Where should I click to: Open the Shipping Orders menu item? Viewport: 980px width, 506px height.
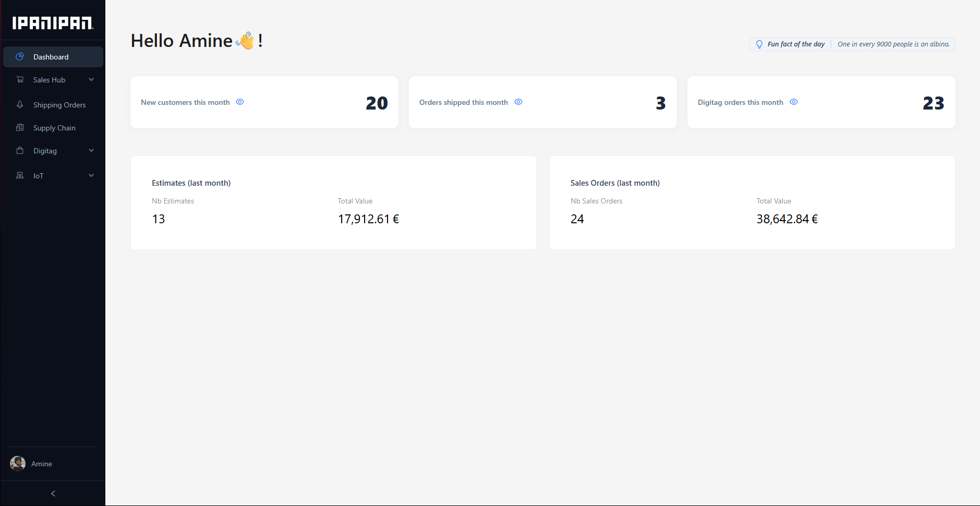[x=59, y=105]
